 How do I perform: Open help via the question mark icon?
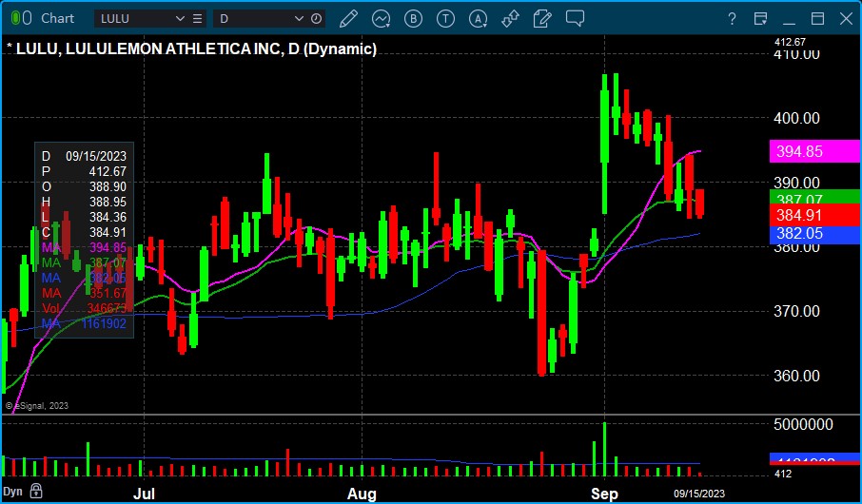click(x=732, y=19)
